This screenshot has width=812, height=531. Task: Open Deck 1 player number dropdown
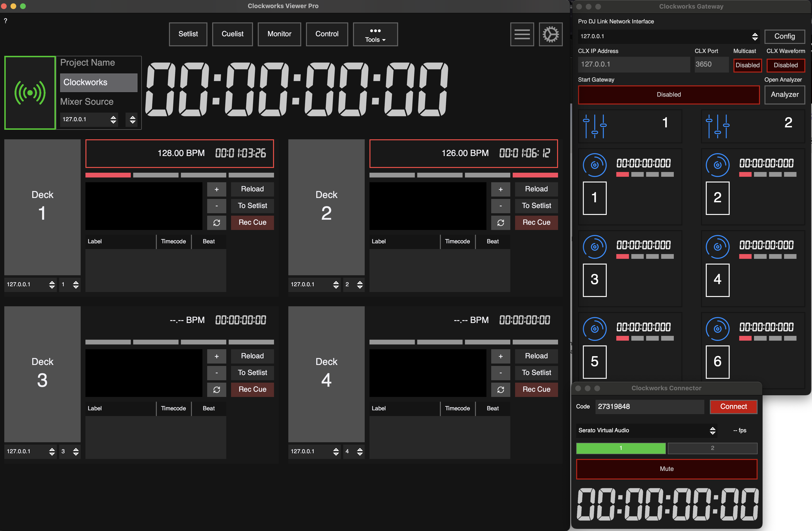70,284
